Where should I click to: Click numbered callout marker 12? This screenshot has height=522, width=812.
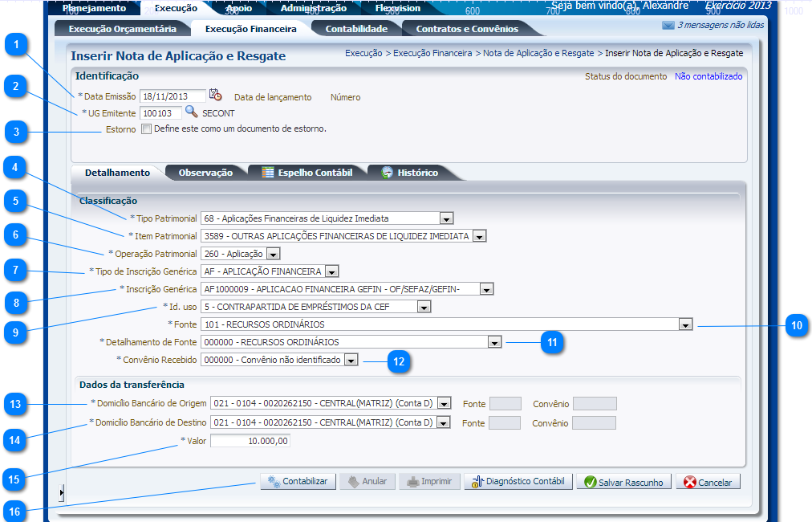(x=400, y=361)
